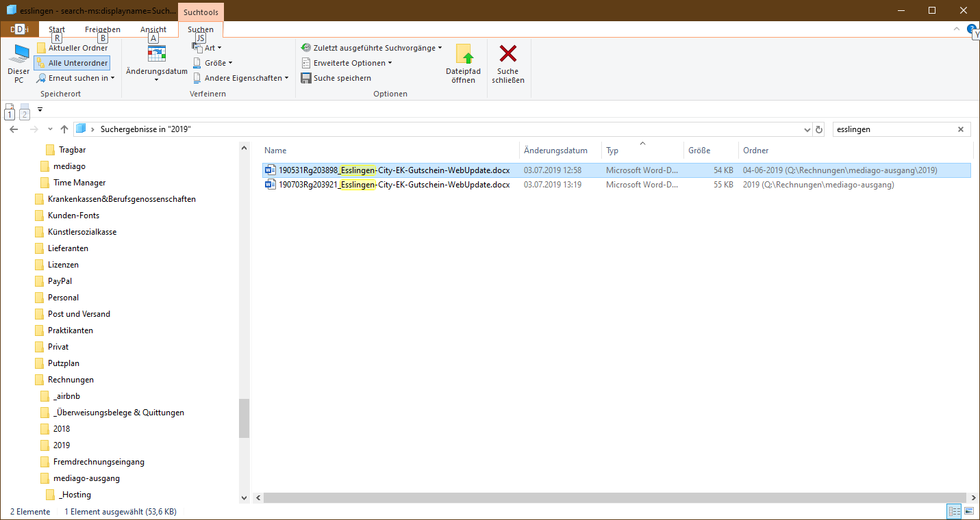Open Andere Eigenschaften dropdown
The image size is (980, 520).
click(x=240, y=78)
